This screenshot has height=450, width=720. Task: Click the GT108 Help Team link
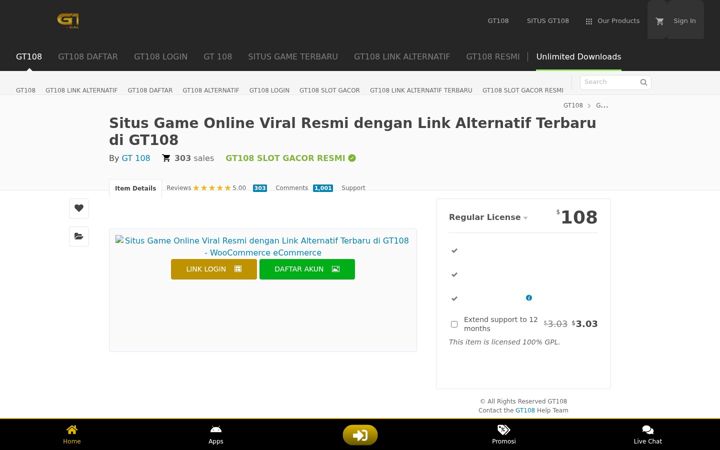point(525,411)
